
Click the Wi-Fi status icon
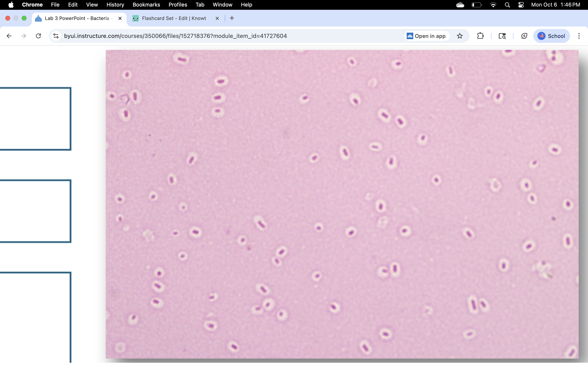pos(493,5)
